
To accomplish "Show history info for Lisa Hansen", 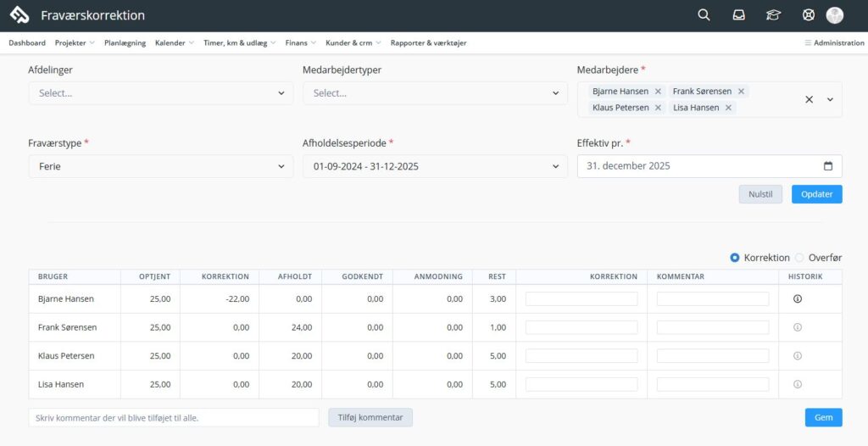I will (x=797, y=384).
